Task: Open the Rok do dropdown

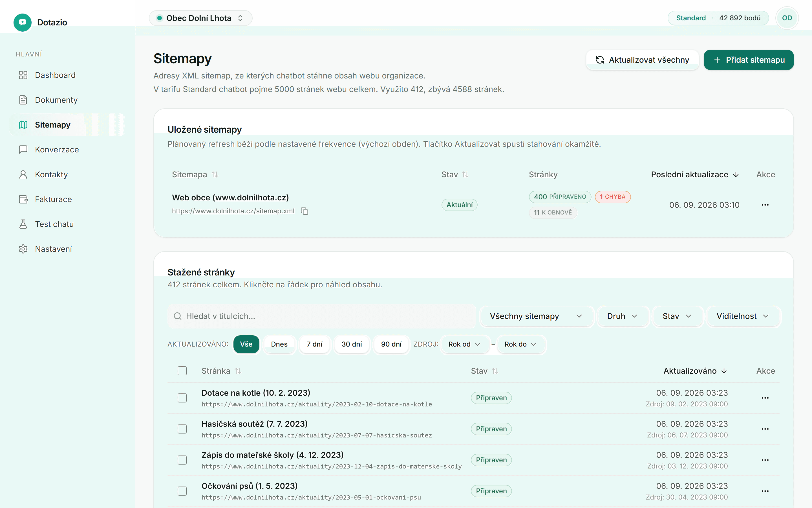Action: (x=521, y=344)
